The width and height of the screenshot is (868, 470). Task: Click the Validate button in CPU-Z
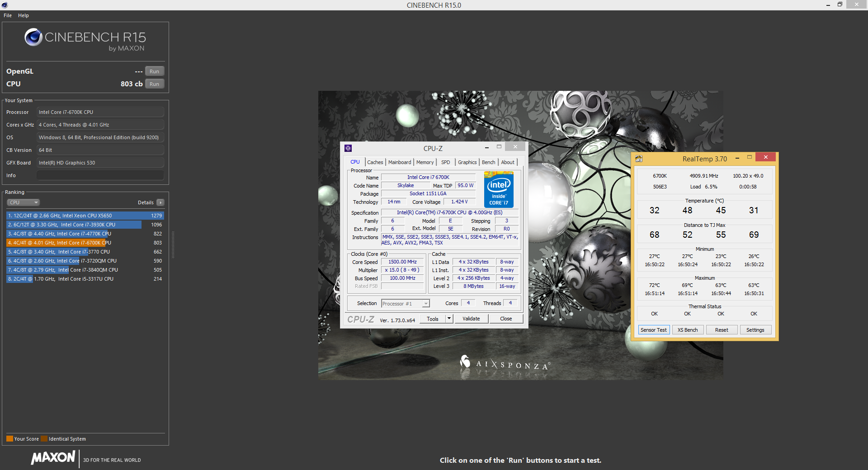(471, 319)
